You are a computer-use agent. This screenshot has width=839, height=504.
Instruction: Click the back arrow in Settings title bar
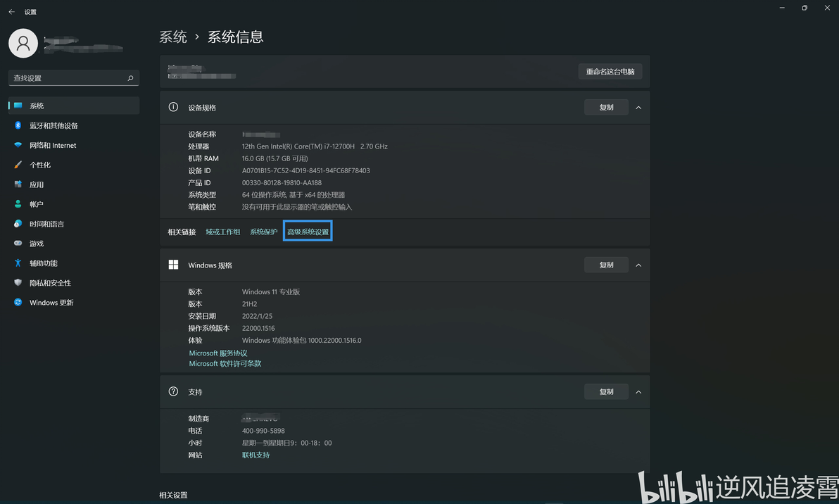point(12,12)
